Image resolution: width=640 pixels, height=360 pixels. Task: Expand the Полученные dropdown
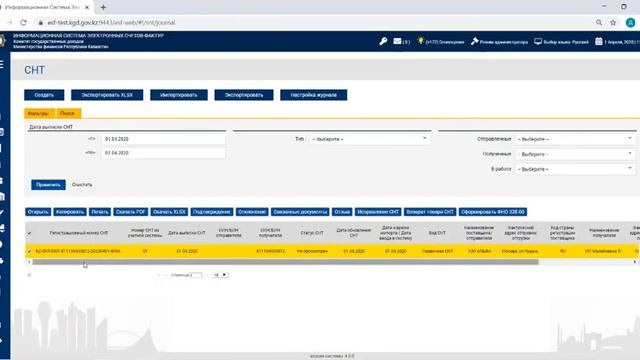[575, 154]
